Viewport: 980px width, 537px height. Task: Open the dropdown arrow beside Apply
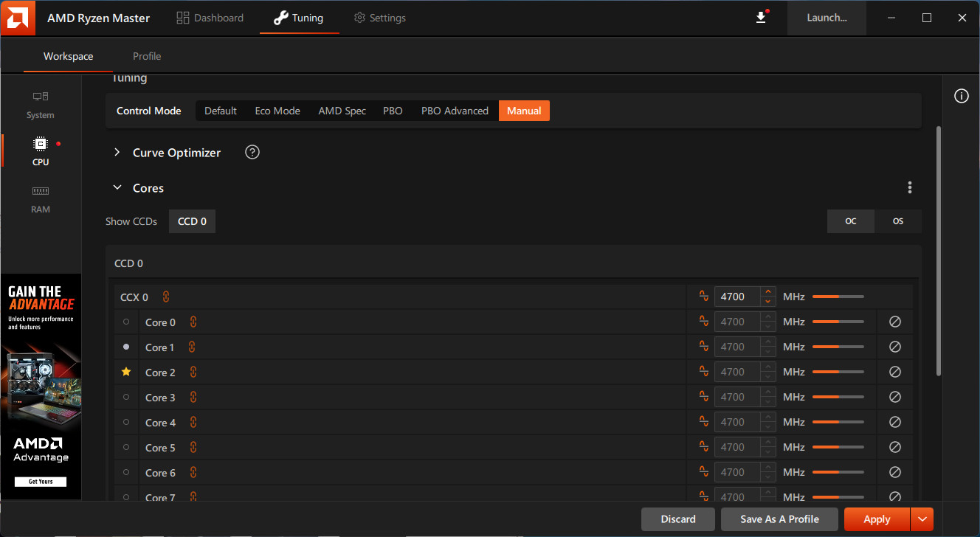tap(922, 519)
